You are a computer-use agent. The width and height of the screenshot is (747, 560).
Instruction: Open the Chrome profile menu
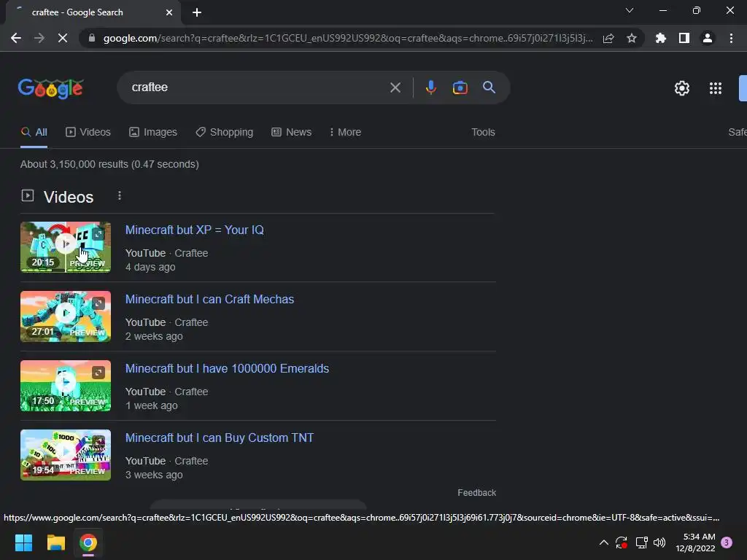point(708,38)
